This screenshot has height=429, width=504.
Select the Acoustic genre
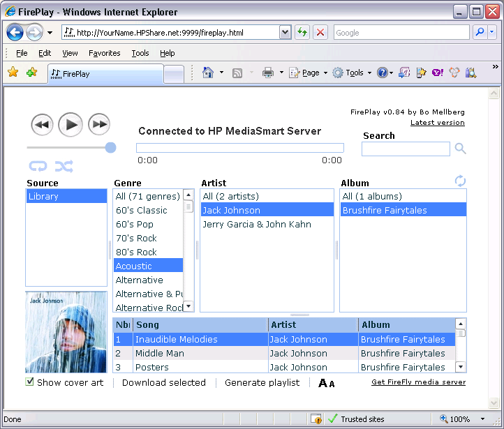(x=148, y=266)
